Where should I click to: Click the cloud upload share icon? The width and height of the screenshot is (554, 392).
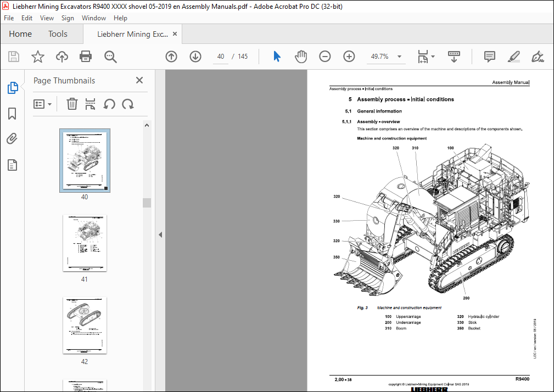[x=62, y=57]
